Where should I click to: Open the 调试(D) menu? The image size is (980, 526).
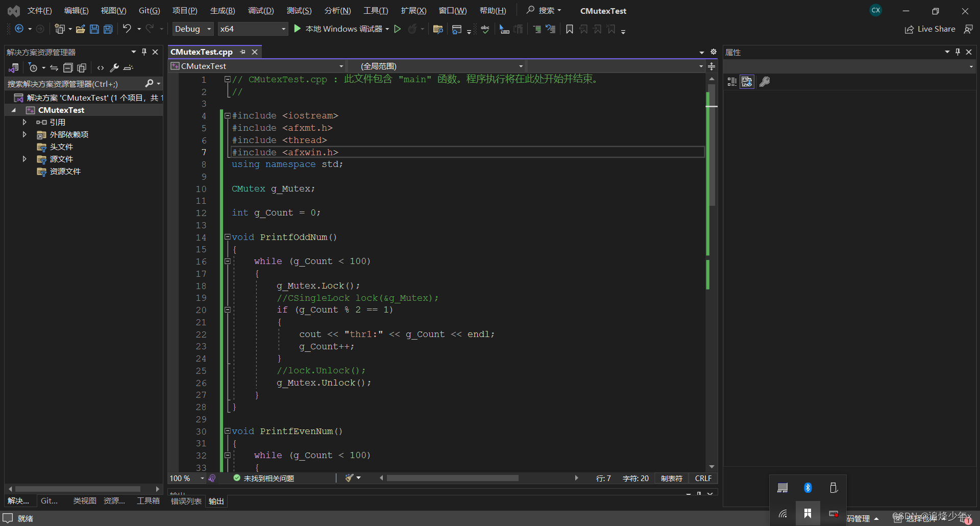pyautogui.click(x=261, y=11)
